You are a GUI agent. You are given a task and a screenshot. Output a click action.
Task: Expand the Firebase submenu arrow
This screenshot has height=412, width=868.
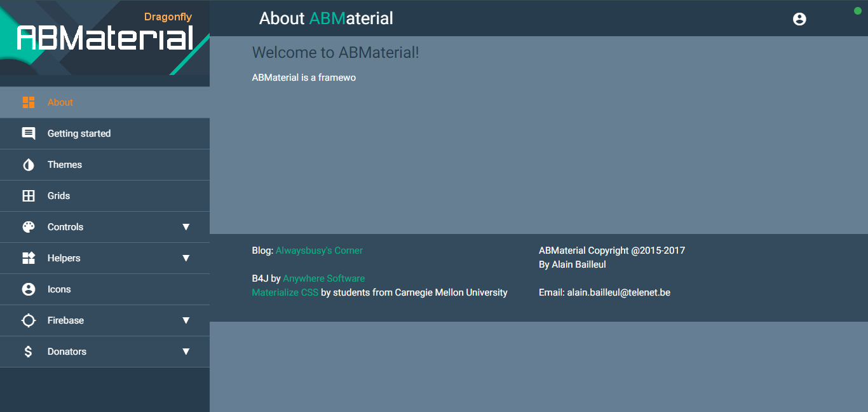186,320
